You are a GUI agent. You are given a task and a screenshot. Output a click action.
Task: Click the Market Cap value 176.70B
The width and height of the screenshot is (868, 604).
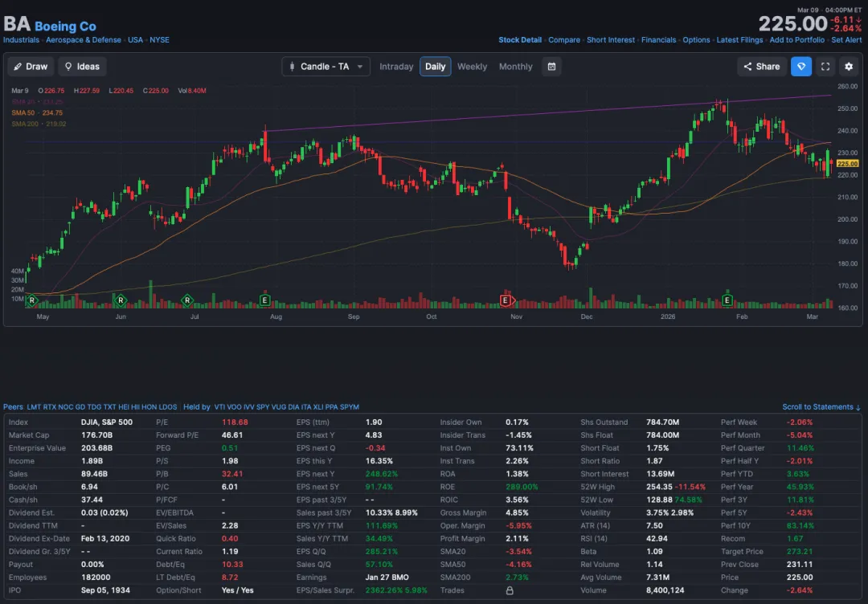[x=97, y=435]
